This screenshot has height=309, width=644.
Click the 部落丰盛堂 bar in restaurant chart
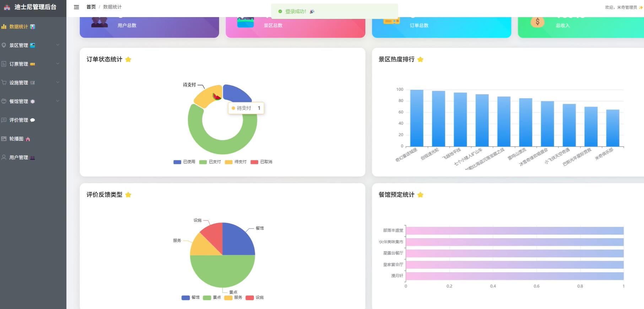pyautogui.click(x=515, y=231)
